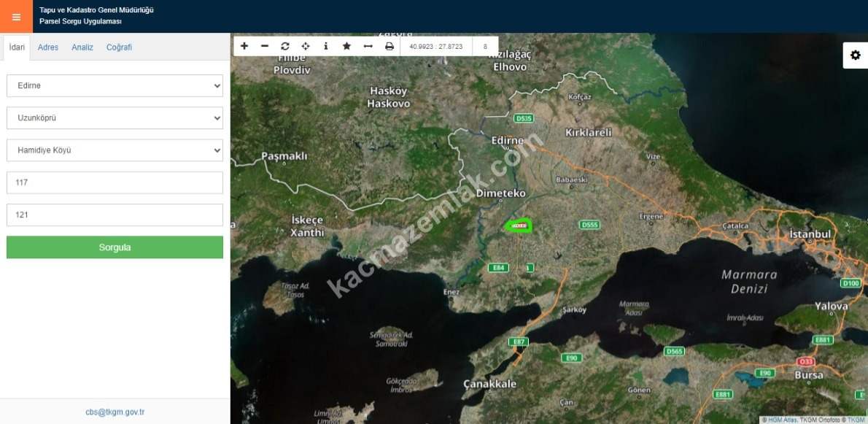Click the cbs@tkgm.gov.tr email link
This screenshot has width=868, height=424.
[115, 412]
